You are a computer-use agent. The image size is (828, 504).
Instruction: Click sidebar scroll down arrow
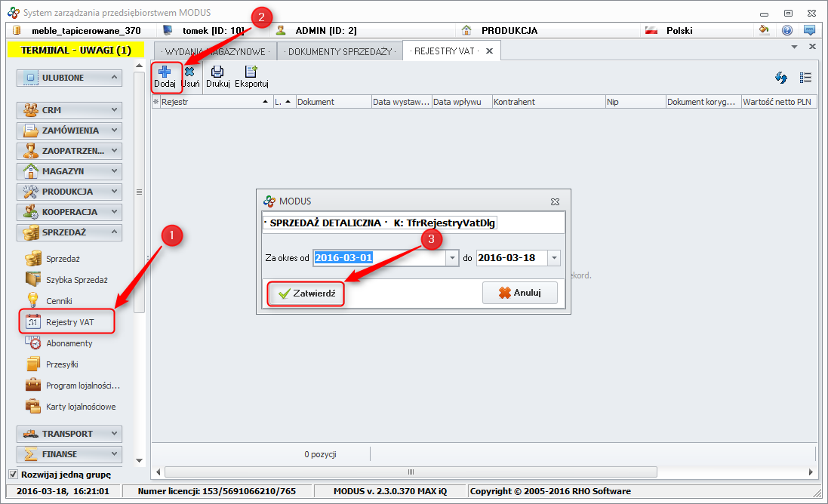coord(140,461)
